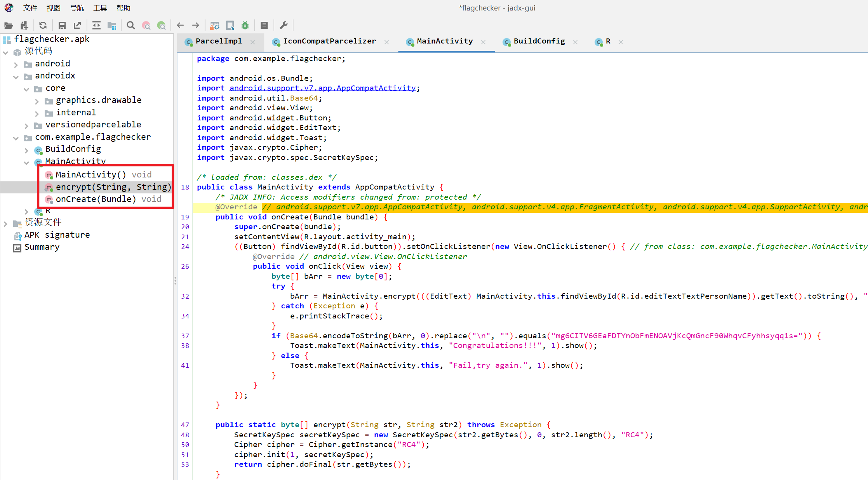Launch the green bug debugger icon

point(245,26)
